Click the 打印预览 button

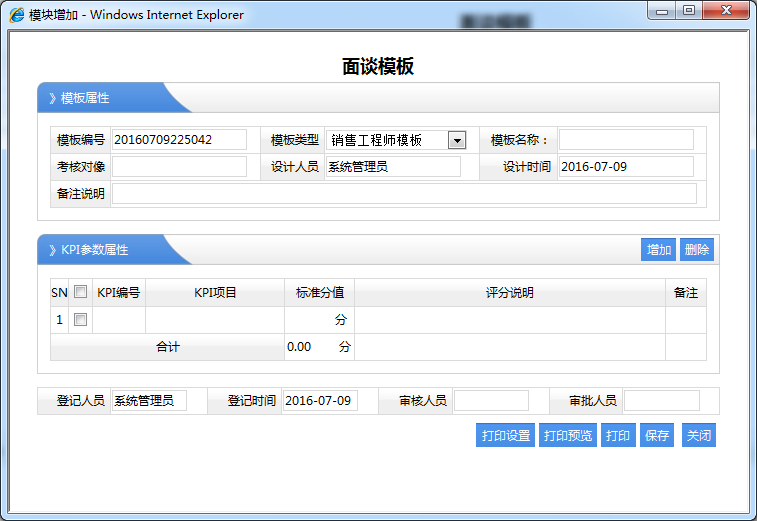[x=568, y=436]
